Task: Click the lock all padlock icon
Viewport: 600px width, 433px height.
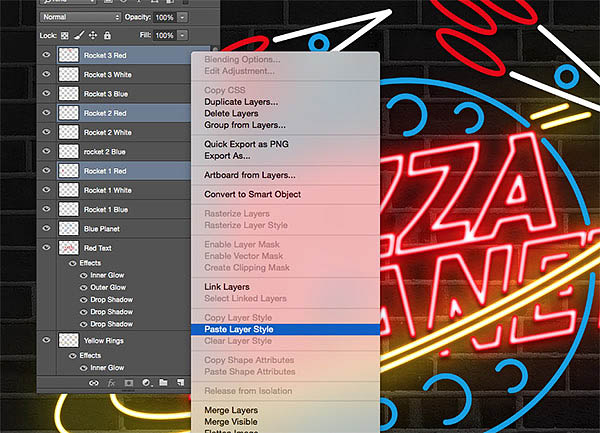Action: (108, 35)
